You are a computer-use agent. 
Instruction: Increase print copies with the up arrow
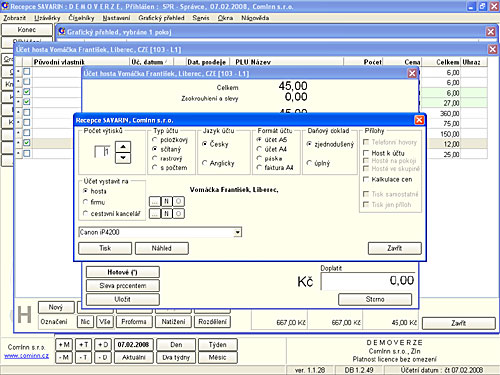click(x=123, y=147)
